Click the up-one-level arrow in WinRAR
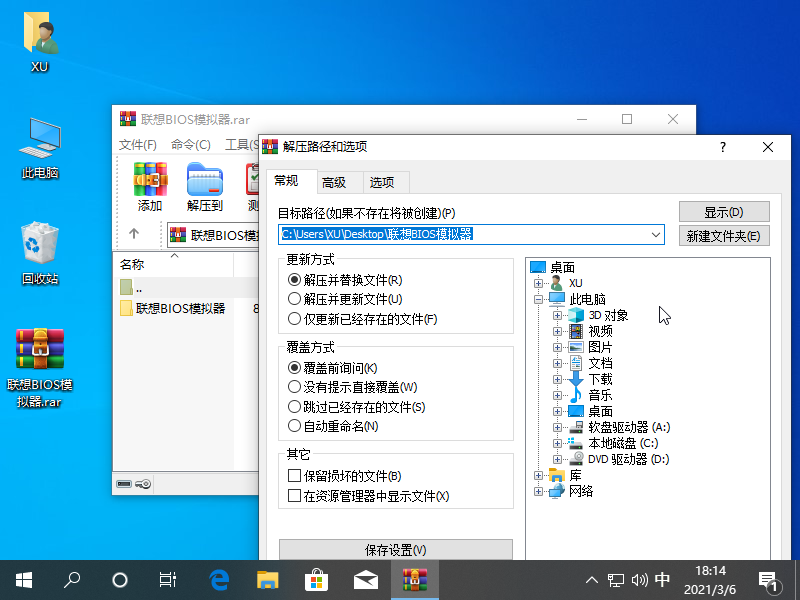 coord(134,234)
